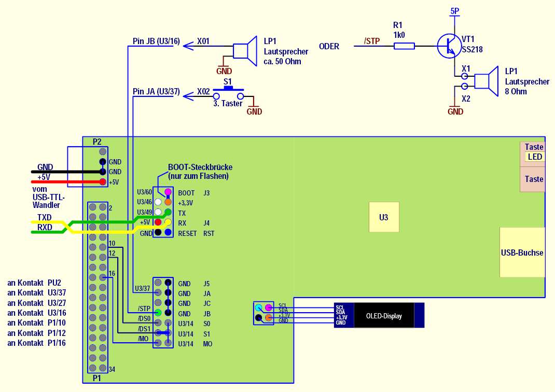Click the 50 Ohm speaker symbol LP1

tap(245, 51)
